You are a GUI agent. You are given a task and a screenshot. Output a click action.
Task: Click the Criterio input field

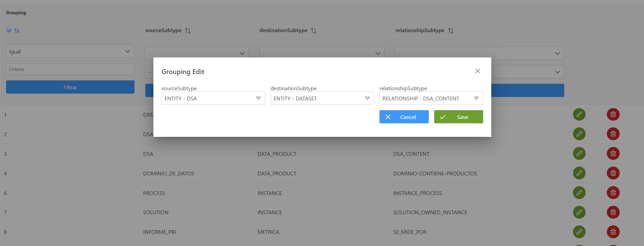[x=70, y=69]
